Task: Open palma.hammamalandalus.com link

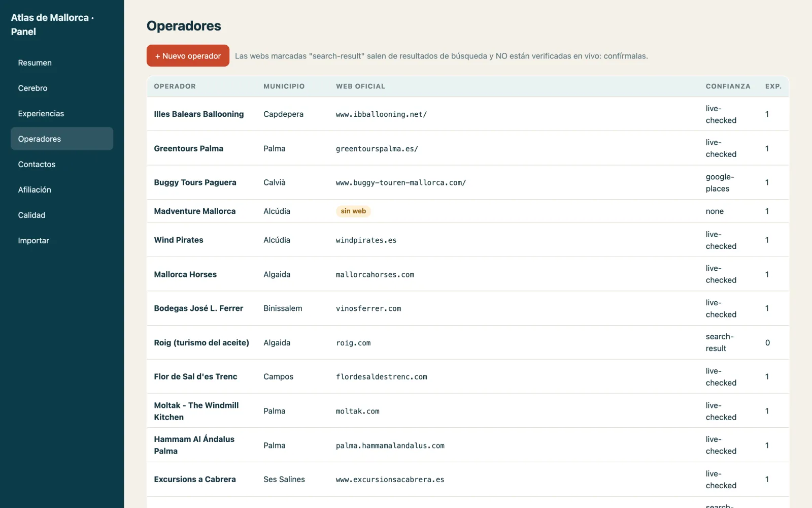Action: click(390, 446)
